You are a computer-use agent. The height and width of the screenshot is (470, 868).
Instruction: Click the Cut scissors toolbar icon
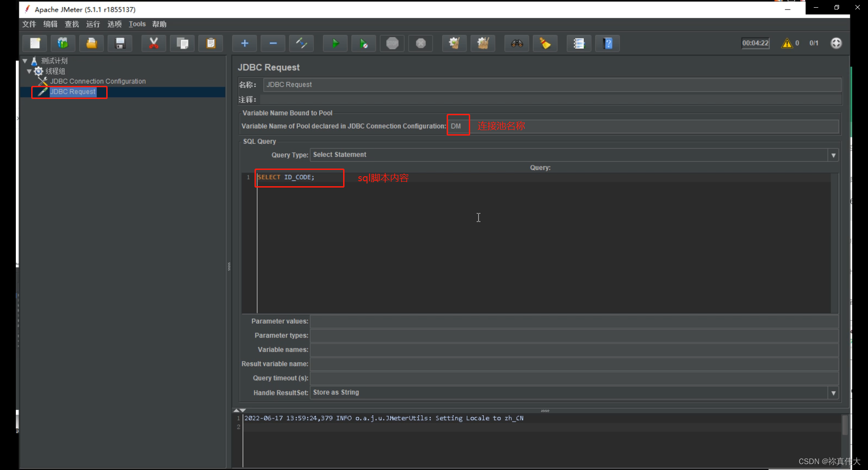[x=154, y=43]
